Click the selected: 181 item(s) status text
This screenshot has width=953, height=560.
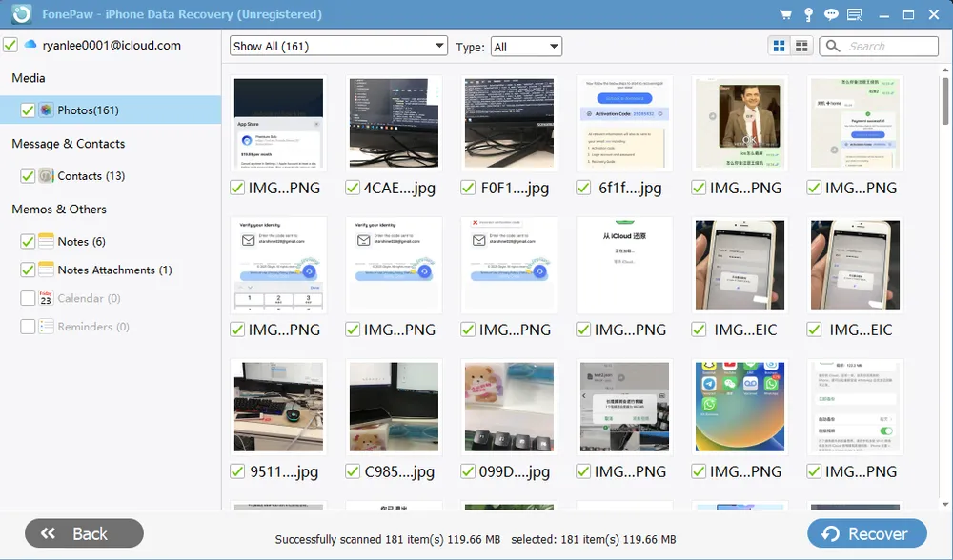click(x=593, y=539)
